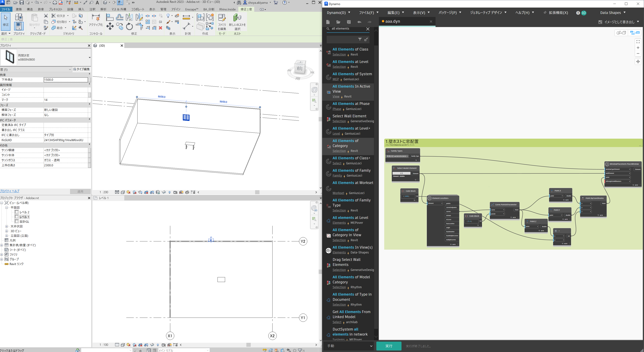Toggle Dynamo background 3D preview navigation
The width and height of the screenshot is (644, 352).
[621, 33]
